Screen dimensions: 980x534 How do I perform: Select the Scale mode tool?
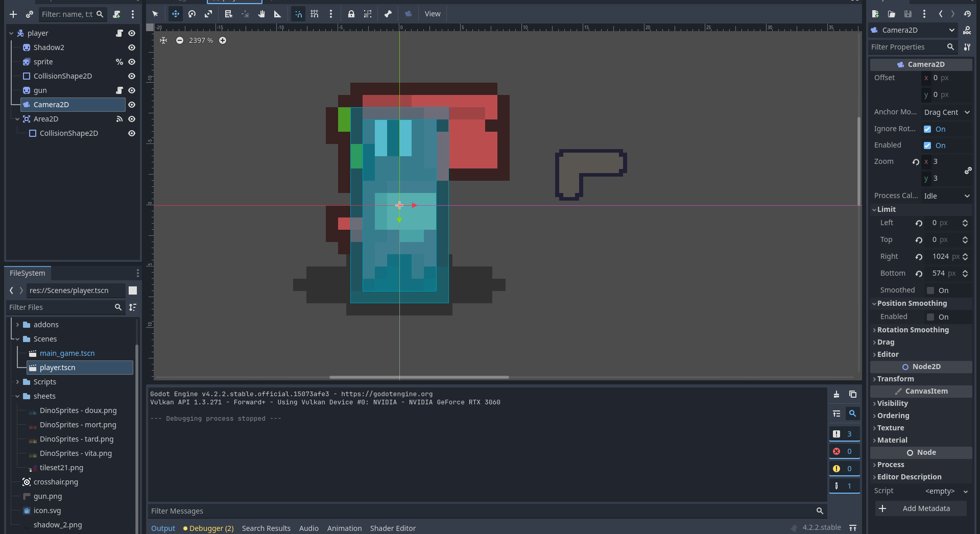pos(208,14)
